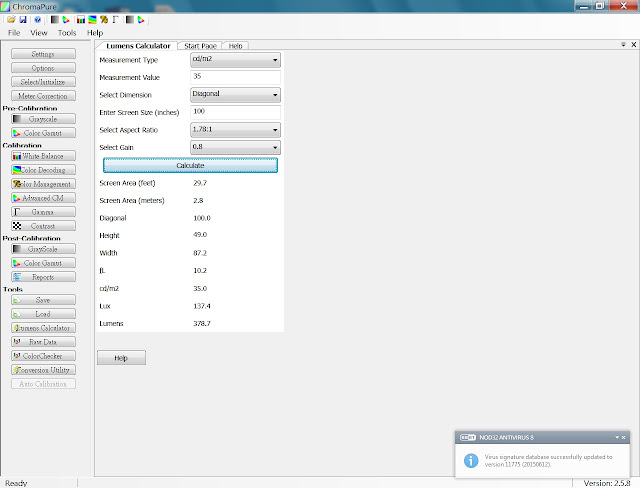The image size is (640, 488).
Task: Click the Measurement Value input field
Action: [x=235, y=77]
